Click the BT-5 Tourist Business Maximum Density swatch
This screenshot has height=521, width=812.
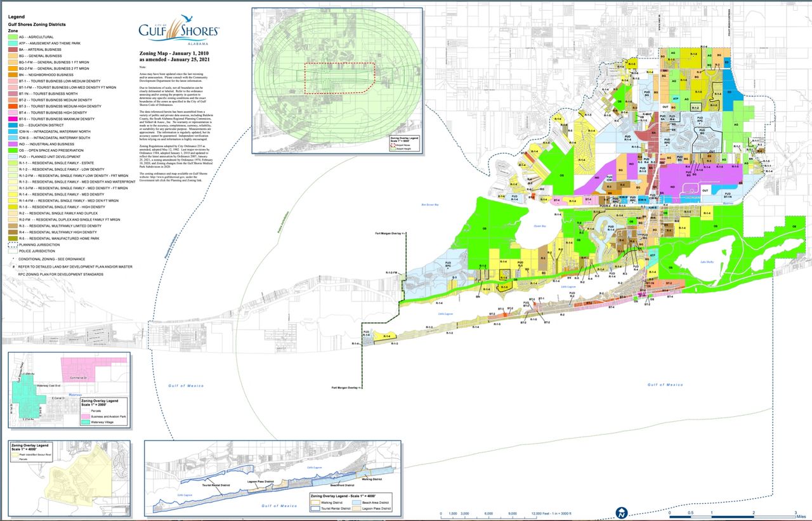click(12, 119)
